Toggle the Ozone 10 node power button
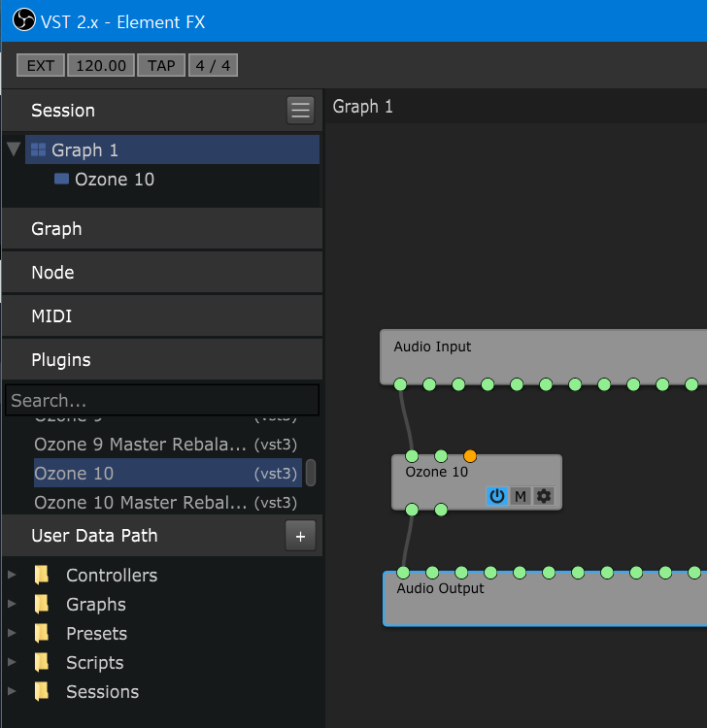The width and height of the screenshot is (707, 728). 496,496
